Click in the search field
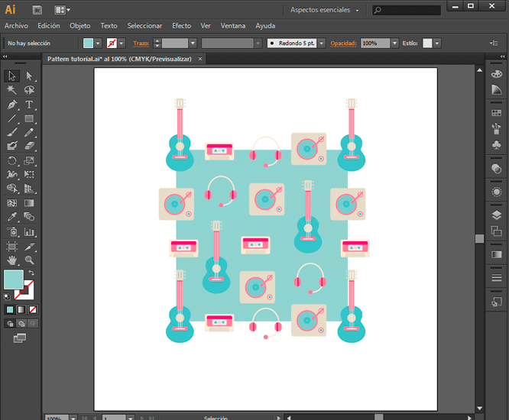509x420 pixels. pyautogui.click(x=407, y=10)
